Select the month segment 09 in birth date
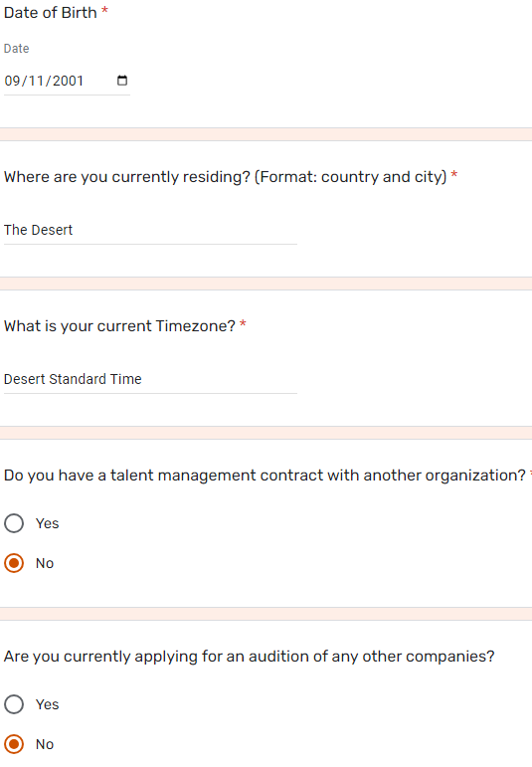 pyautogui.click(x=12, y=81)
